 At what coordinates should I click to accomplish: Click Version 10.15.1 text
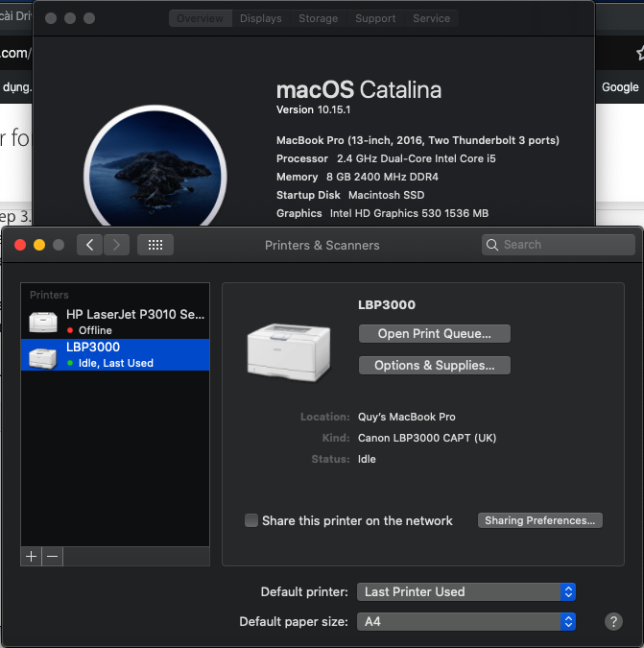pyautogui.click(x=313, y=110)
